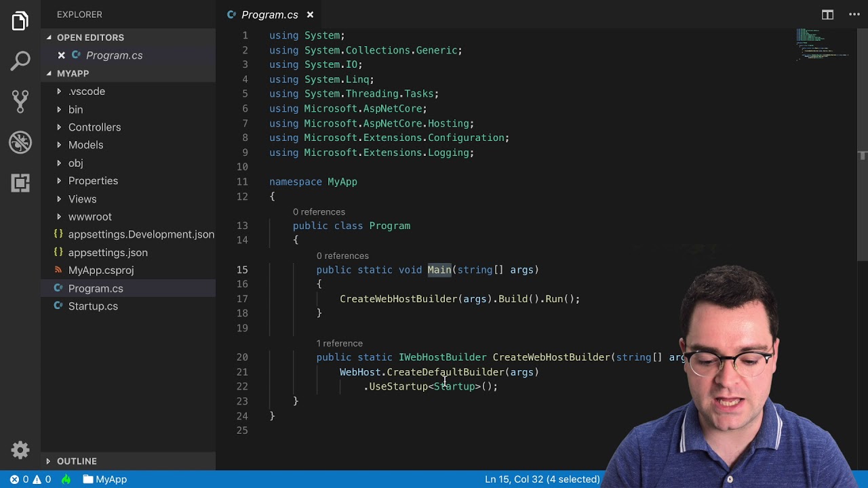Image resolution: width=868 pixels, height=488 pixels.
Task: Close Program.cs in Open Editors list
Action: (x=61, y=56)
